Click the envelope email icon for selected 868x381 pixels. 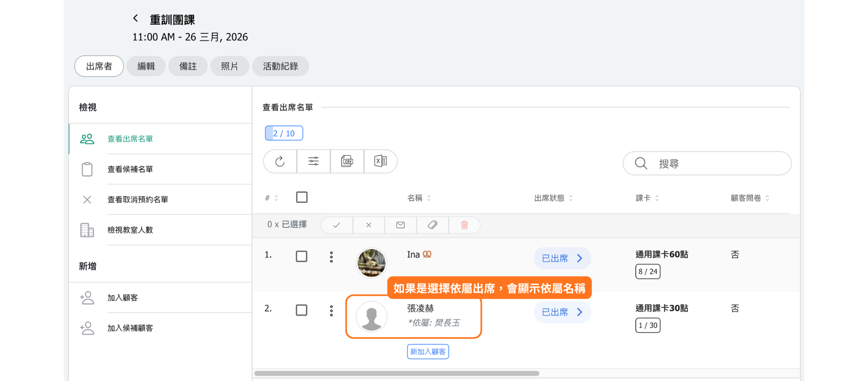(401, 225)
